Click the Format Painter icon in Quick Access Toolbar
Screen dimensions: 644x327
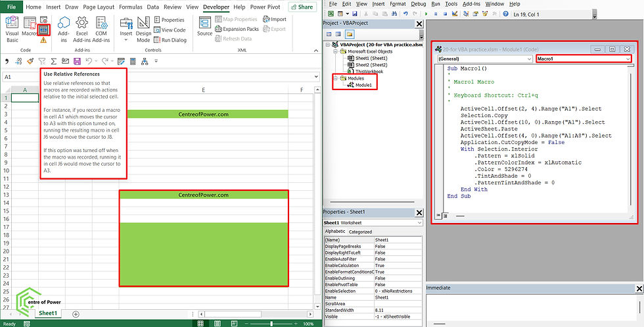(x=30, y=61)
